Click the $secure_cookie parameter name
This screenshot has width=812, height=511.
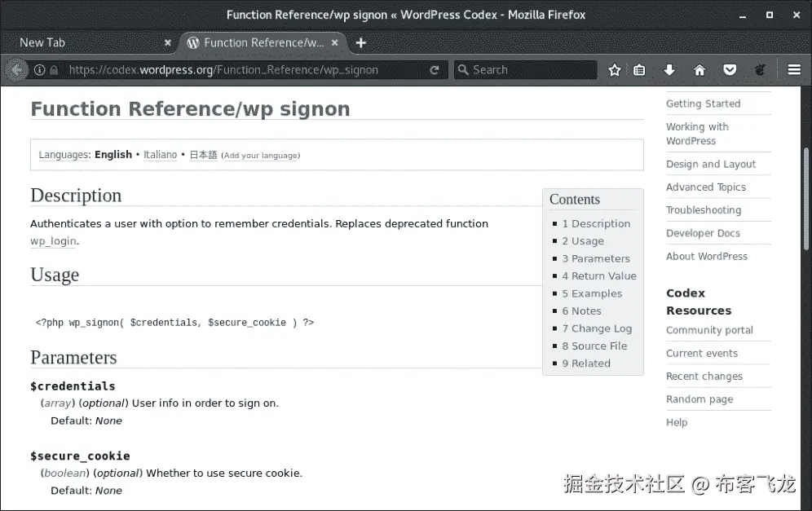click(80, 456)
